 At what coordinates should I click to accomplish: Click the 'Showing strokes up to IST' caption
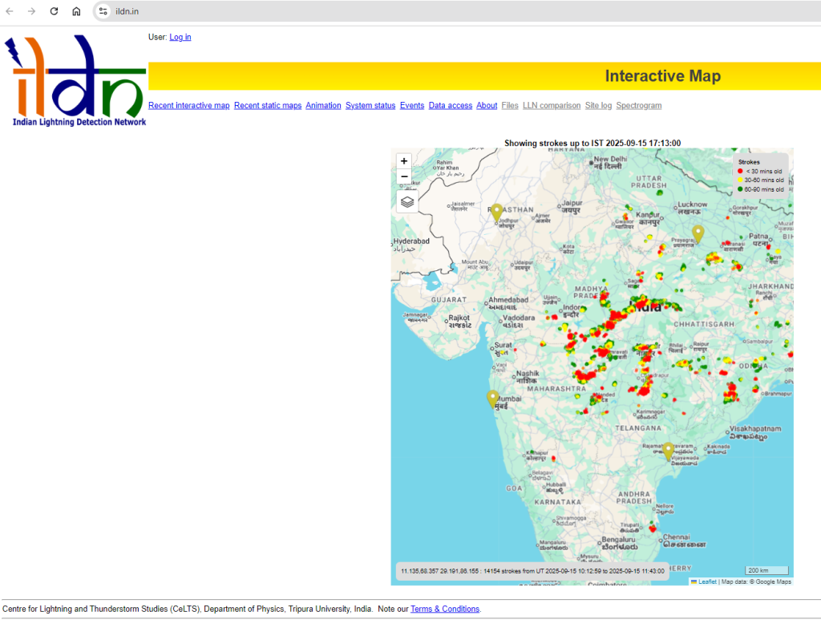pyautogui.click(x=592, y=143)
